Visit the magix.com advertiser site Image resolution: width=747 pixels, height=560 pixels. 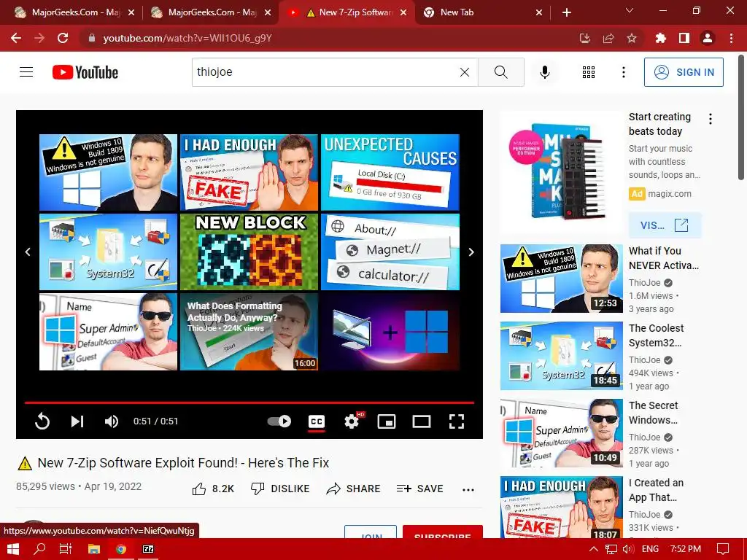[x=665, y=225]
